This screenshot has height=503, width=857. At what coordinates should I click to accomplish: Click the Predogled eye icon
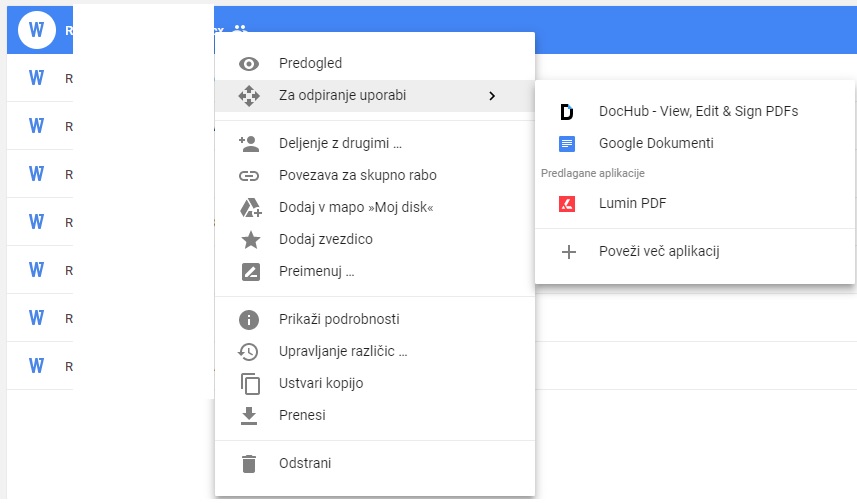coord(249,64)
